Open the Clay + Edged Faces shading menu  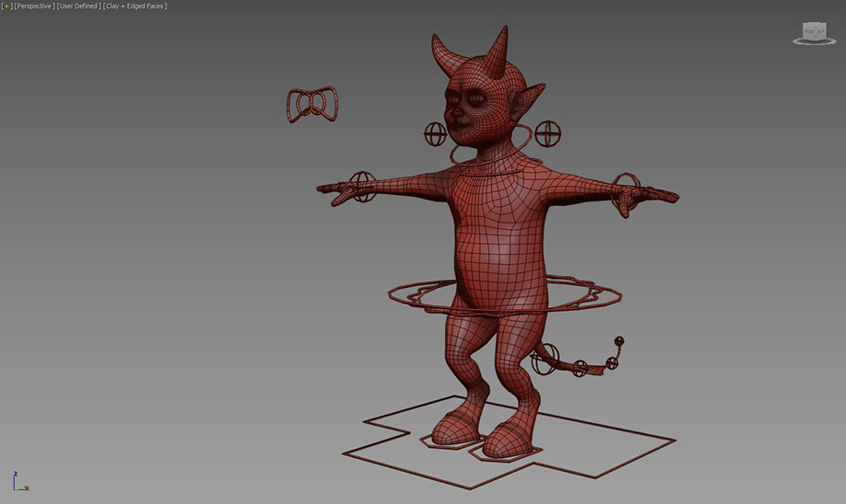pyautogui.click(x=135, y=6)
